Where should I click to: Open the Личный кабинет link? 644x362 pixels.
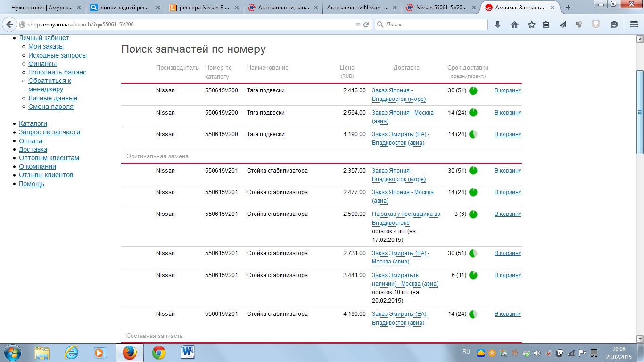pos(44,38)
